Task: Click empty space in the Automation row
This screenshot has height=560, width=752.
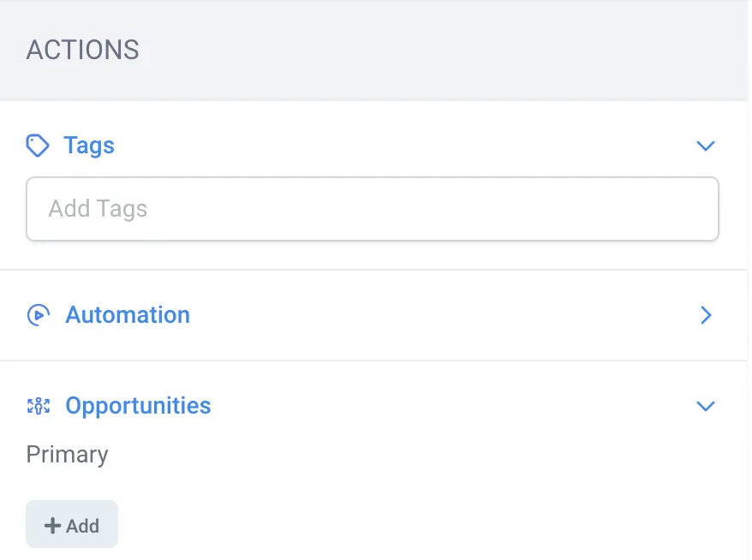Action: pyautogui.click(x=445, y=315)
